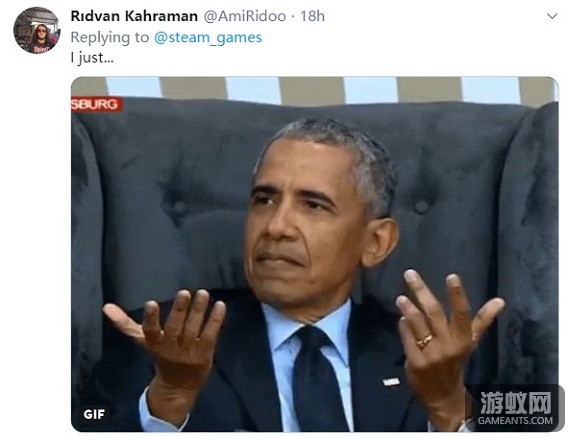Click the red SBURG news banner
Screen dimensions: 570x437
tap(97, 104)
